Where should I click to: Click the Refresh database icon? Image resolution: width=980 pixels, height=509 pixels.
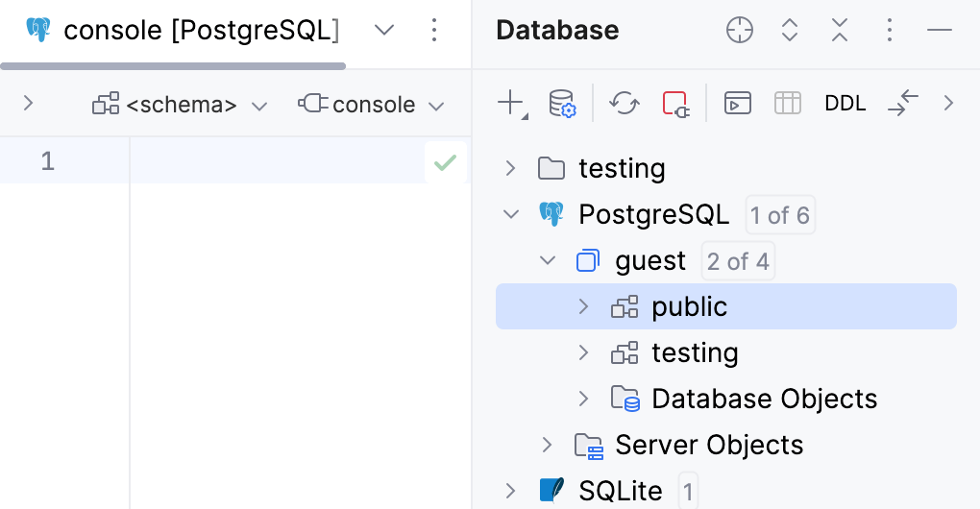625,103
